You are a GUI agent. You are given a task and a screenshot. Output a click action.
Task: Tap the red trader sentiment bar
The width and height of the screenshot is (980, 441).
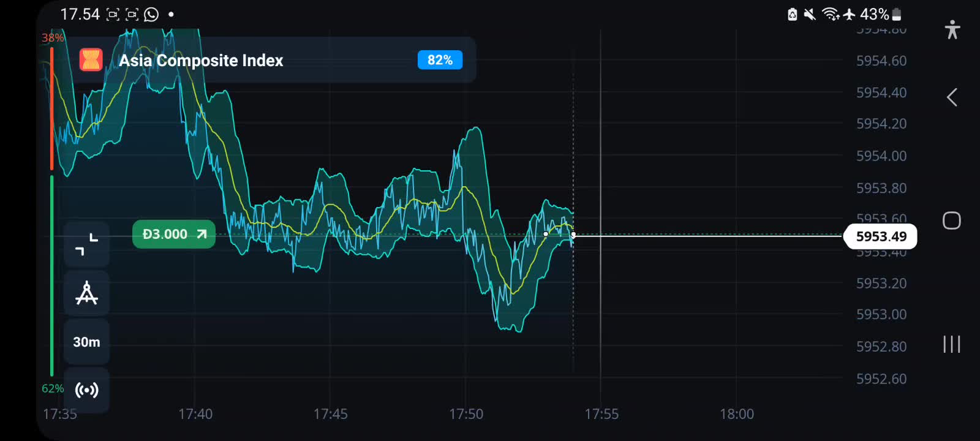52,108
